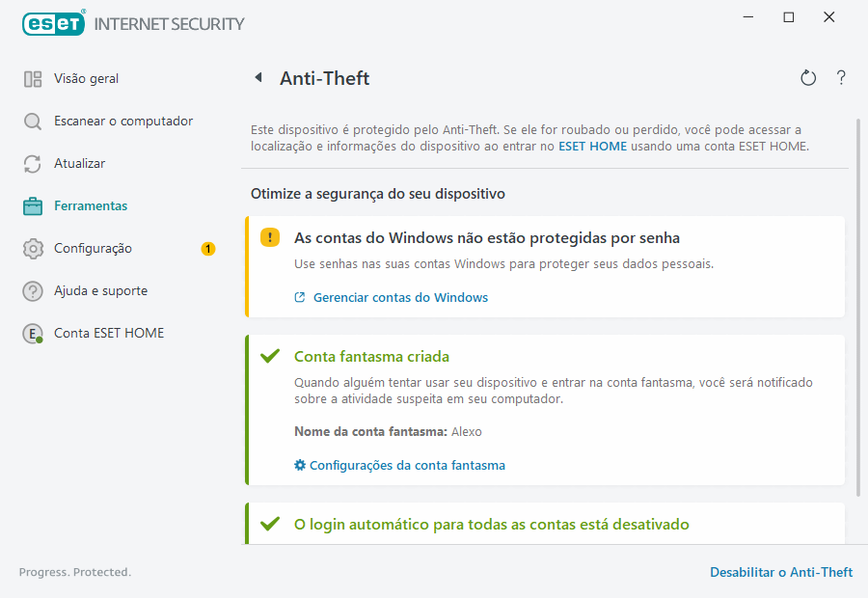868x598 pixels.
Task: Click the warning icon about Windows accounts
Action: (x=270, y=237)
